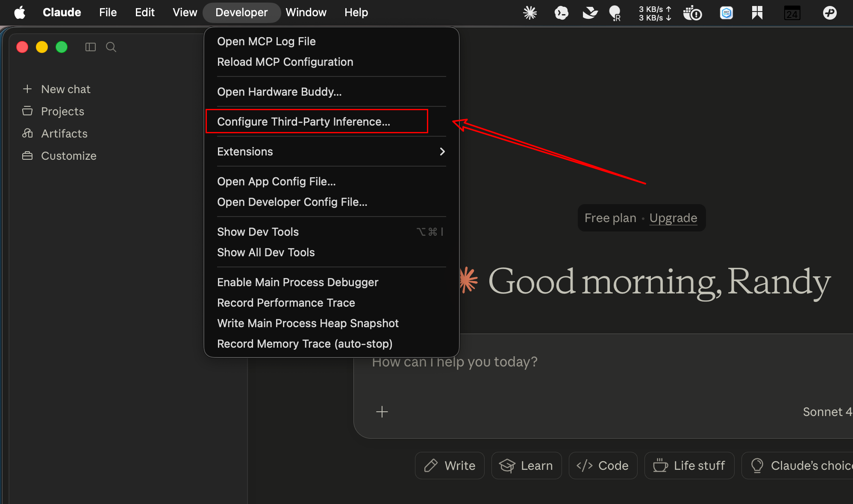
Task: Click the plus attachment icon in chat box
Action: (382, 412)
